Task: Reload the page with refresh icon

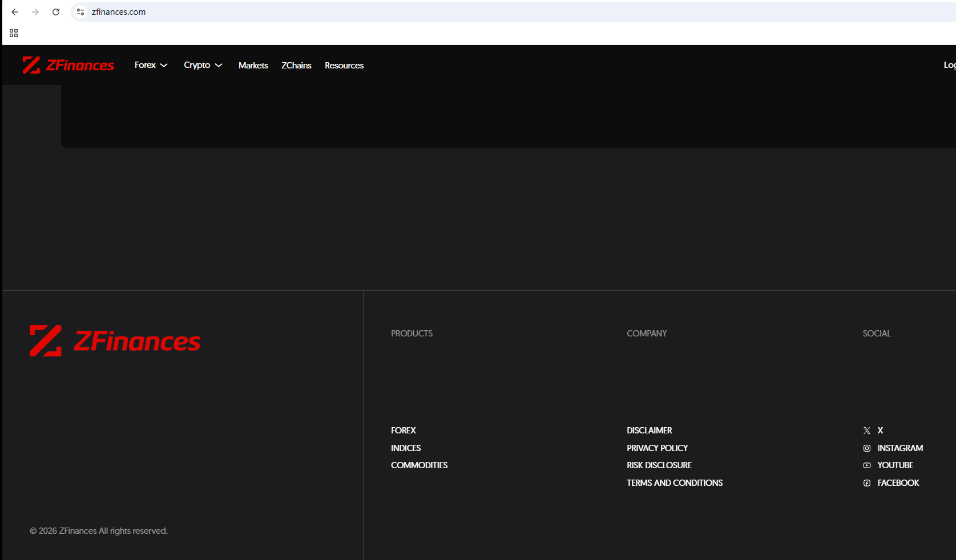Action: coord(56,12)
